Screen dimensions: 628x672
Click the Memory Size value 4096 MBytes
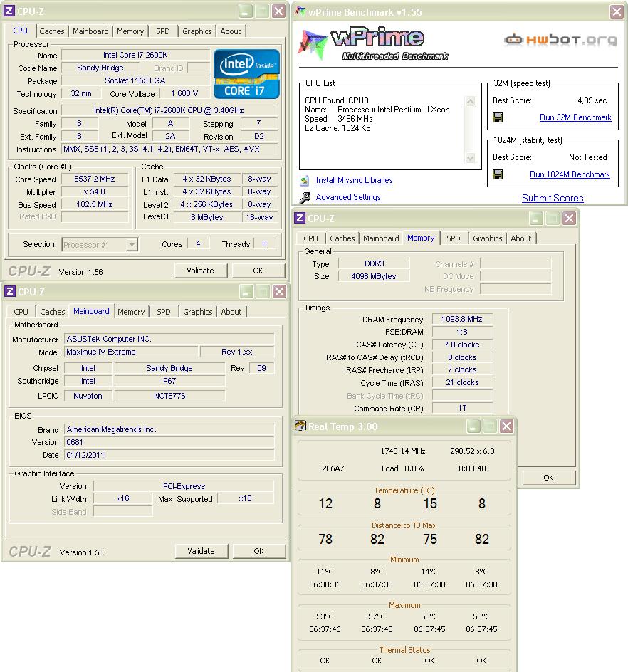pos(374,276)
